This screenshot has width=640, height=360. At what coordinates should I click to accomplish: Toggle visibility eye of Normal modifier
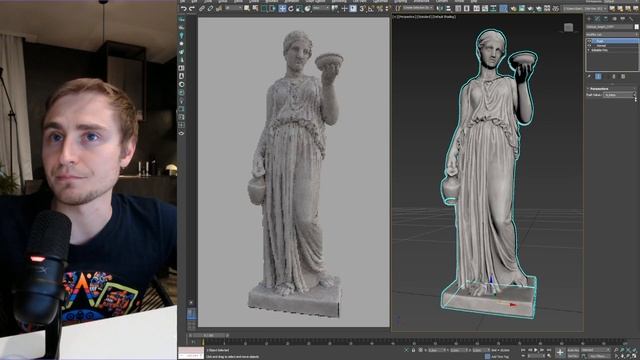click(589, 45)
